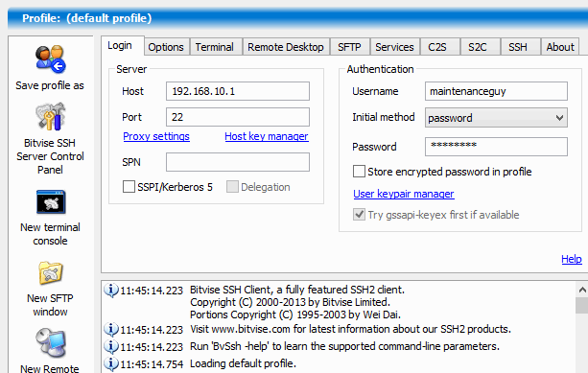Click 'Copyright (C) 2000-2013 by Bitvise Limited' line
The width and height of the screenshot is (588, 373).
point(291,302)
